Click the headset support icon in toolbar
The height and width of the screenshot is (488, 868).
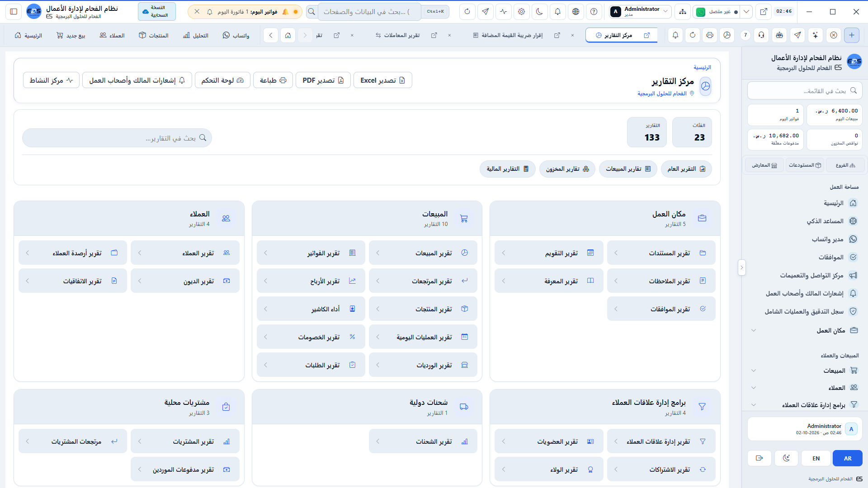(762, 35)
